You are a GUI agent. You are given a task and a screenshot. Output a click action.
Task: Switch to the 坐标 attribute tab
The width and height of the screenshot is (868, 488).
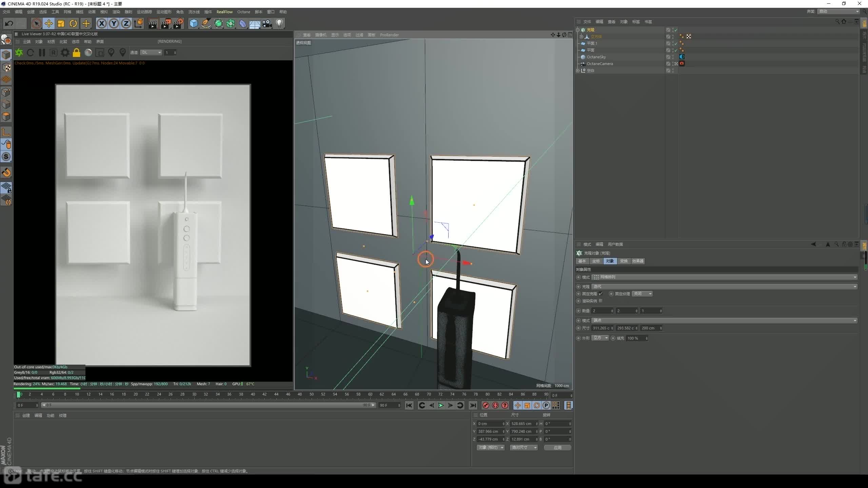(596, 261)
